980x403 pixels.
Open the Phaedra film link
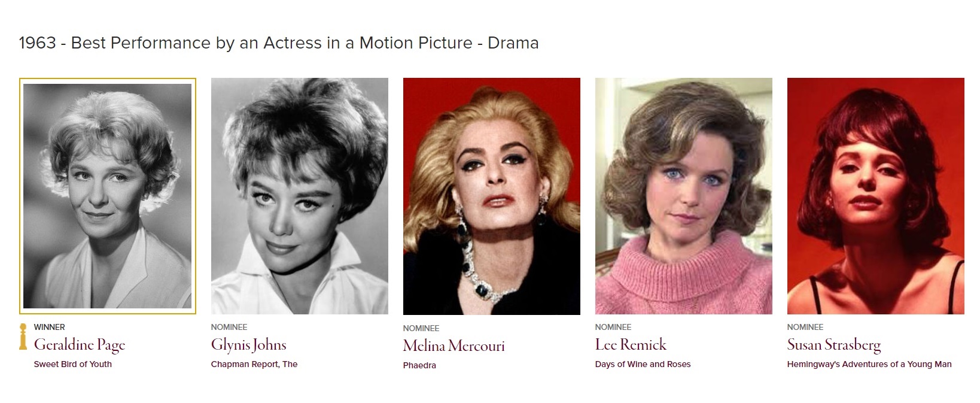(x=419, y=365)
